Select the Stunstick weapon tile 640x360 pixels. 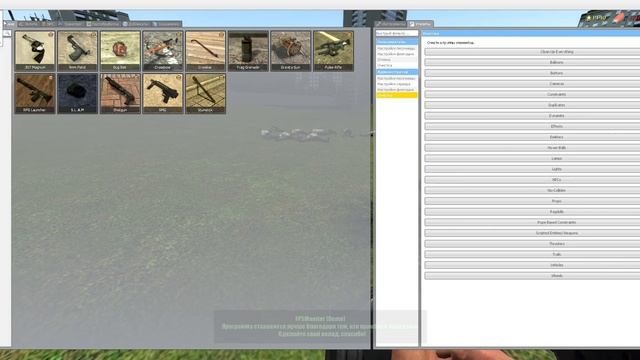(205, 93)
